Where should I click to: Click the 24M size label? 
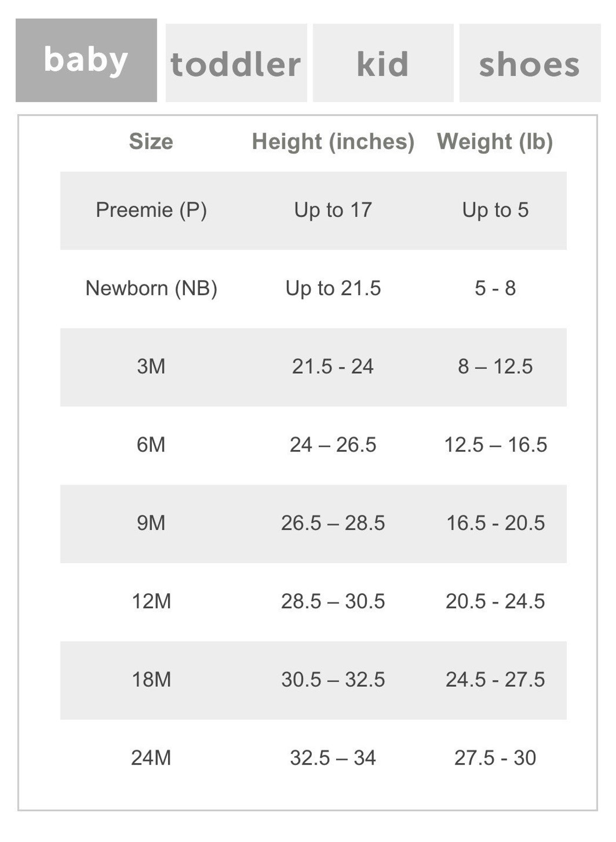pyautogui.click(x=151, y=758)
